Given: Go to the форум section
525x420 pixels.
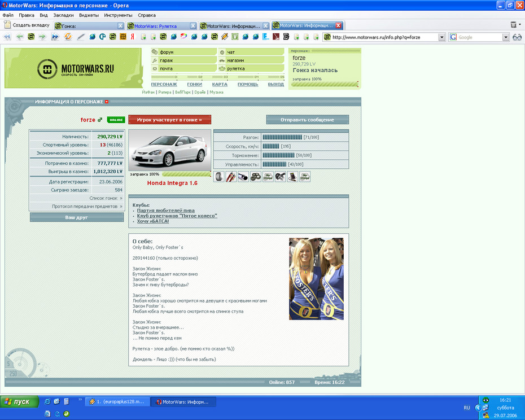Looking at the screenshot, I should point(184,52).
